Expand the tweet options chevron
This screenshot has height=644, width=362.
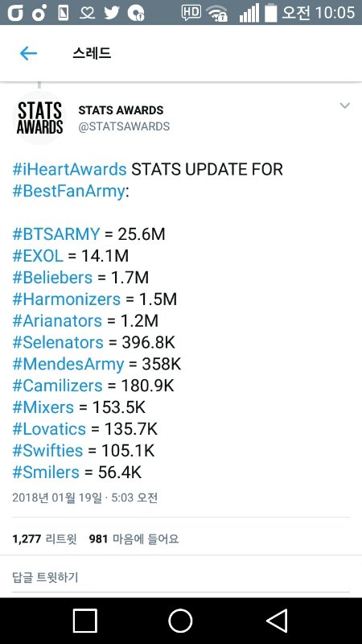click(x=345, y=106)
